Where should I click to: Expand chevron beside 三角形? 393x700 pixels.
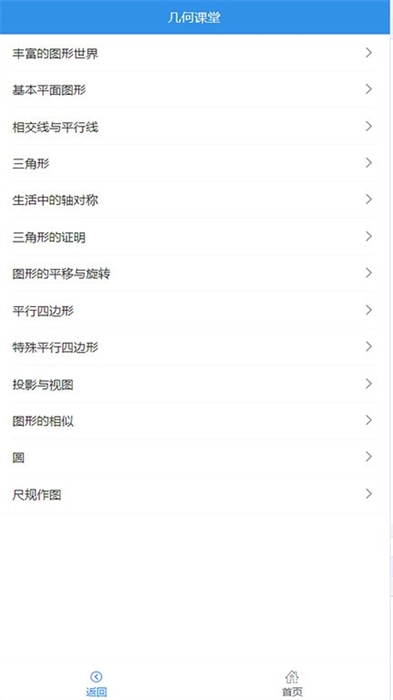pos(368,163)
